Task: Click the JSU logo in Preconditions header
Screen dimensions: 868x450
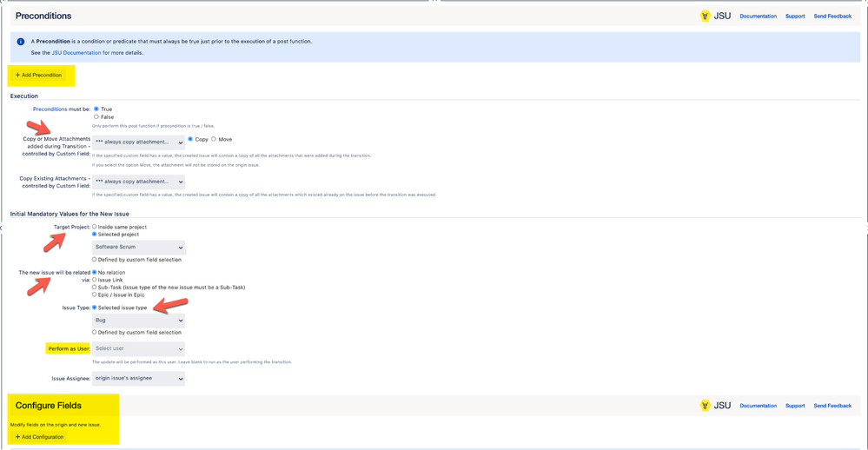Action: (715, 16)
